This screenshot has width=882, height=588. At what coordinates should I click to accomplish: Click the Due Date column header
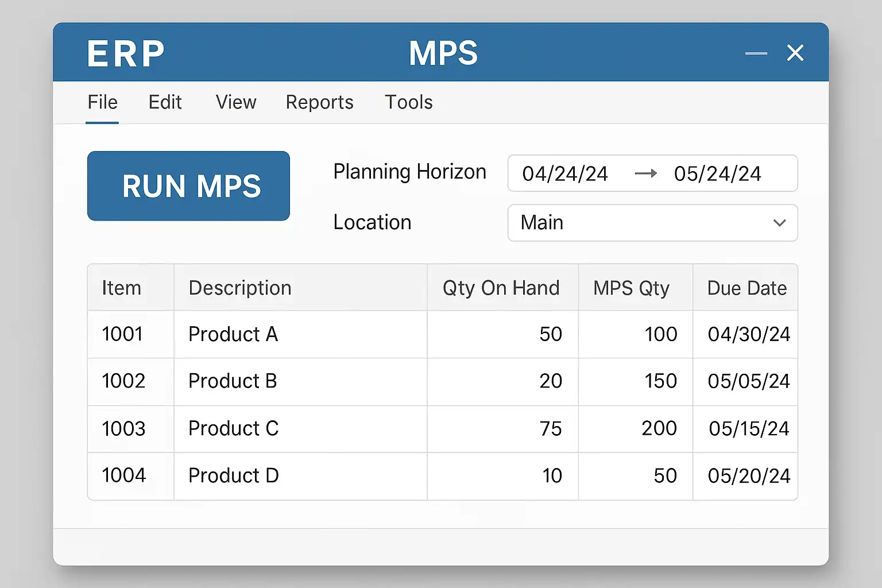click(x=746, y=288)
